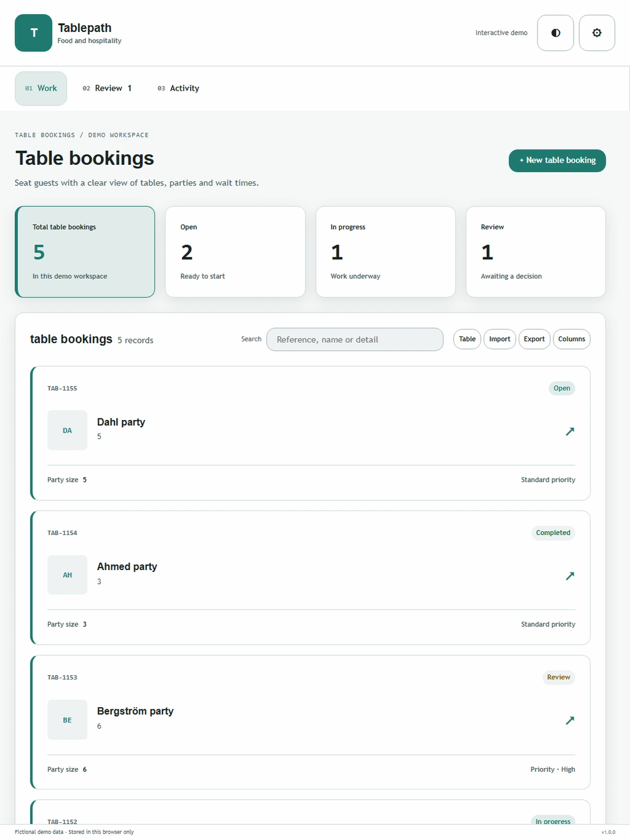Focus the Reference, name or detail search field
The width and height of the screenshot is (630, 840).
click(x=355, y=340)
